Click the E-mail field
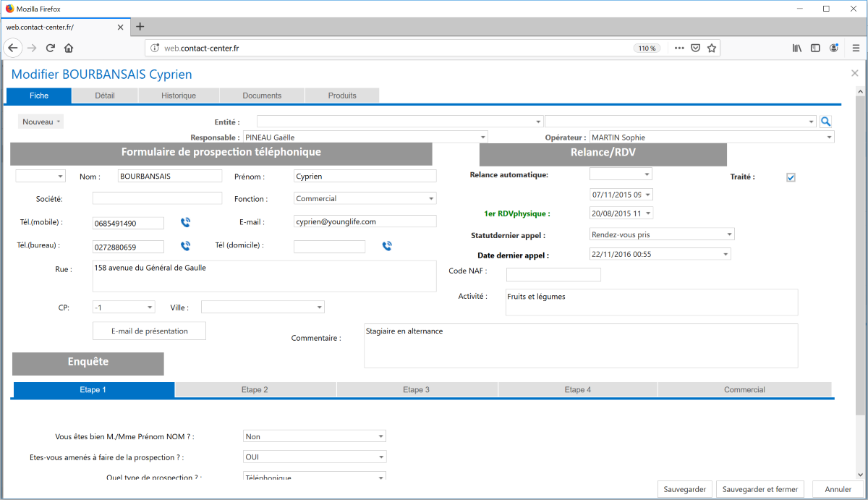Screen dimensions: 868x500 click(x=365, y=221)
